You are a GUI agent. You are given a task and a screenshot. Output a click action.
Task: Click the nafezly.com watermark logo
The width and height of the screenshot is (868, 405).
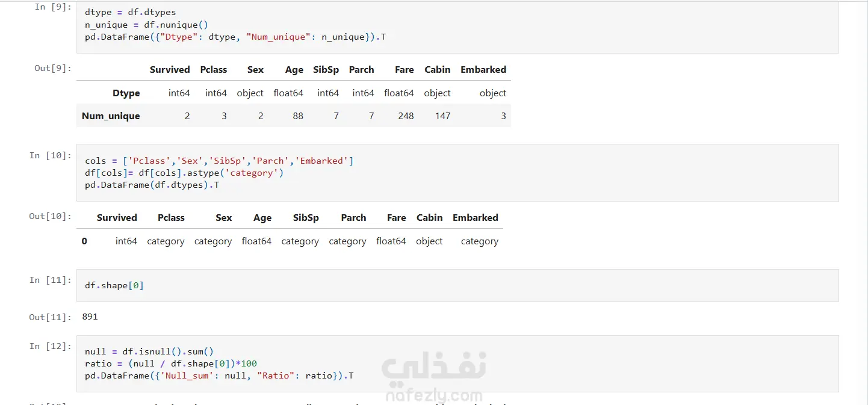click(x=433, y=378)
